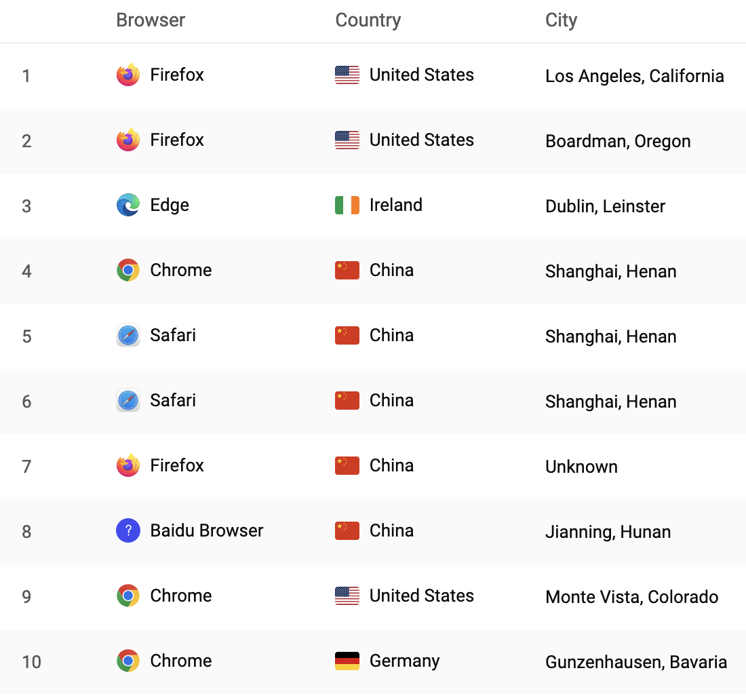Click the City column header
The image size is (746, 700).
[561, 20]
